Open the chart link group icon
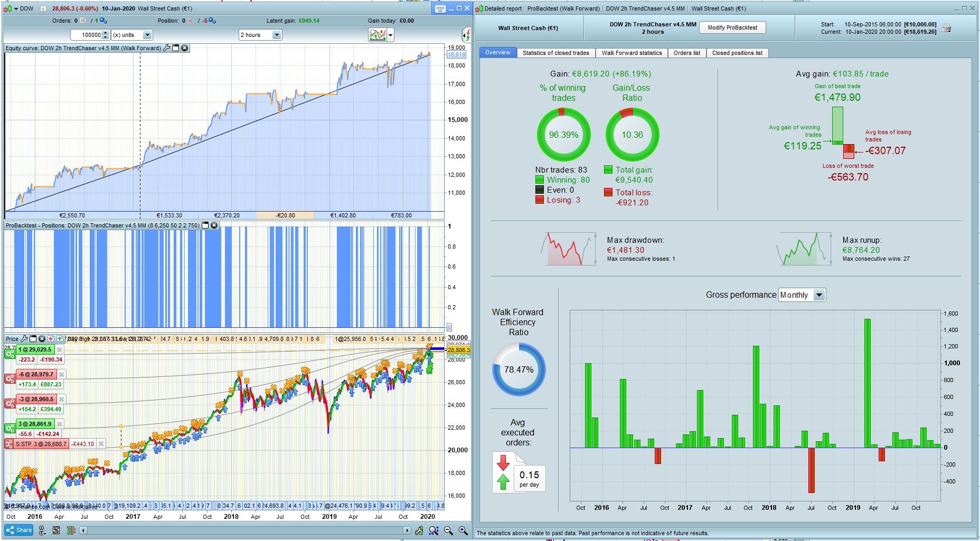 point(43,530)
